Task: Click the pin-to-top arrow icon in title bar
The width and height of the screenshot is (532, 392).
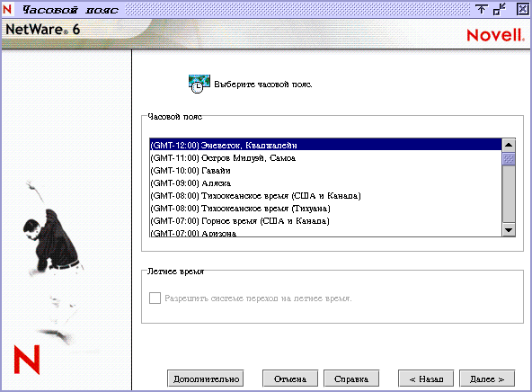Action: (x=481, y=9)
